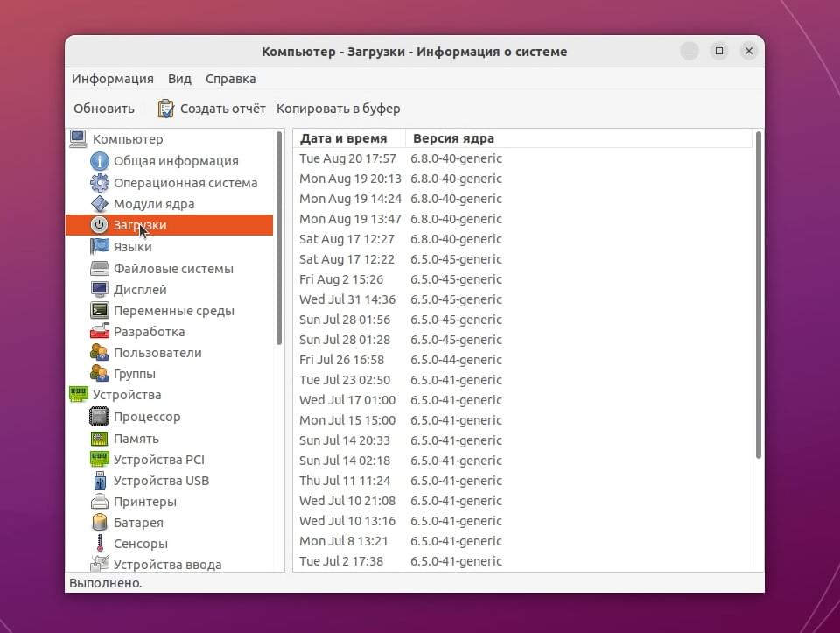Select the Mon Jul 8 13:21 row

(522, 541)
